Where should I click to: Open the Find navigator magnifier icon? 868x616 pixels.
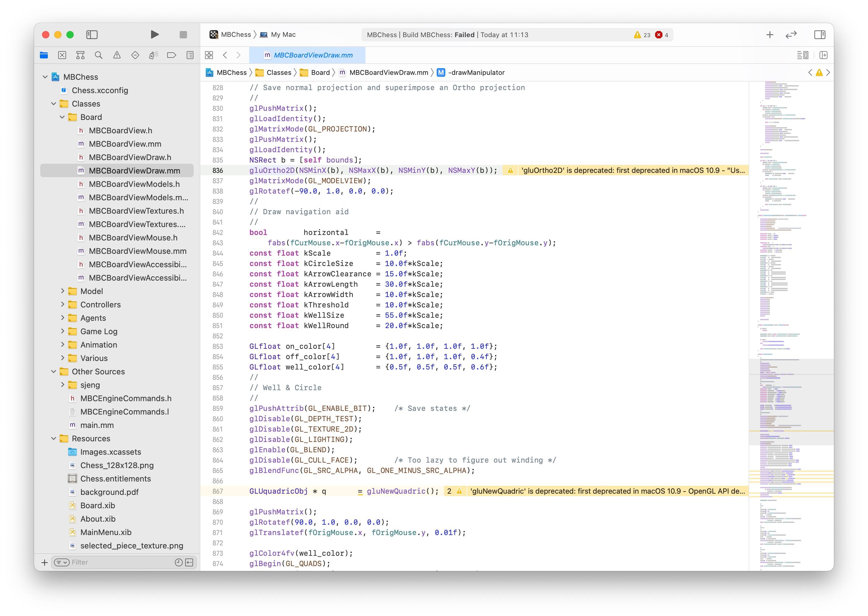[99, 55]
